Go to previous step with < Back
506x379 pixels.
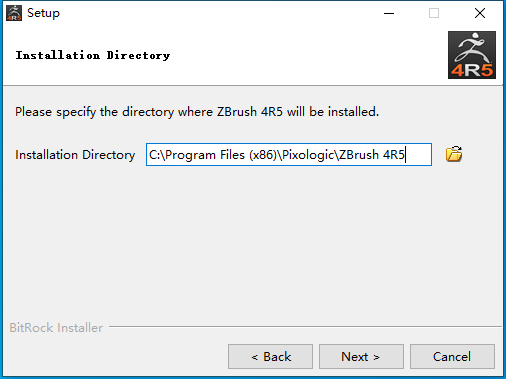click(x=270, y=357)
